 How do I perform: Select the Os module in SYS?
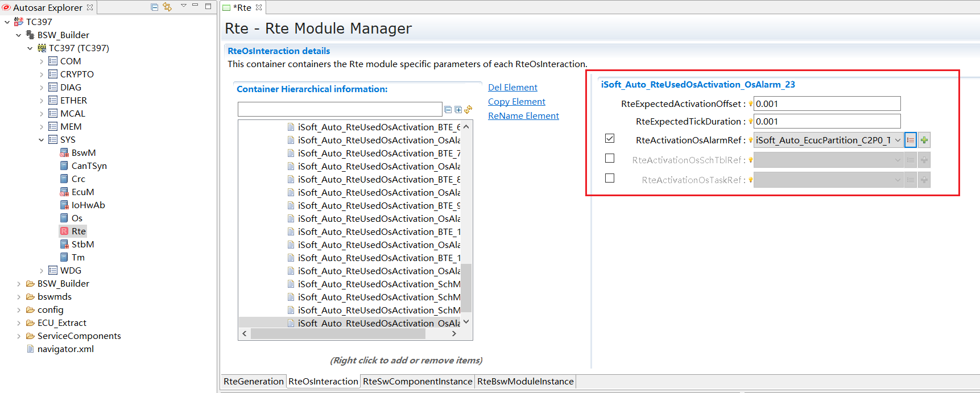tap(77, 218)
